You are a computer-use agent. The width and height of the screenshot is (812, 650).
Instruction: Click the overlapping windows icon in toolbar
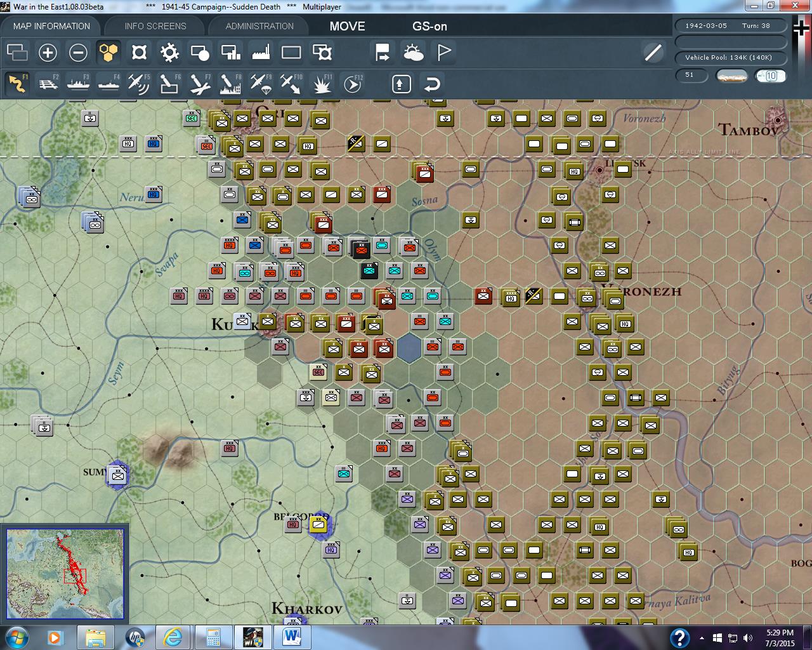17,53
